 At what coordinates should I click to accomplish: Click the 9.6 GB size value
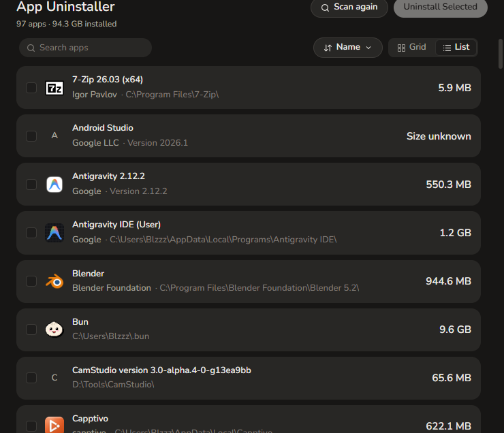[x=455, y=330]
